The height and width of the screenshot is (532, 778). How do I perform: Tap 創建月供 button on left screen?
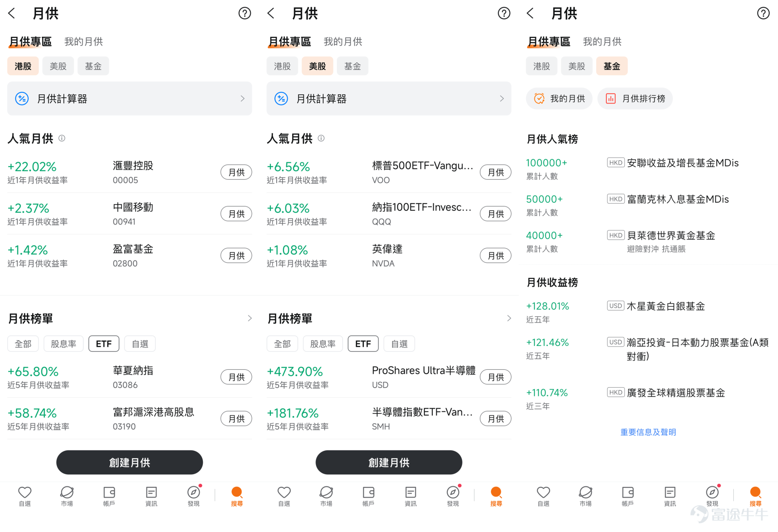(x=129, y=463)
